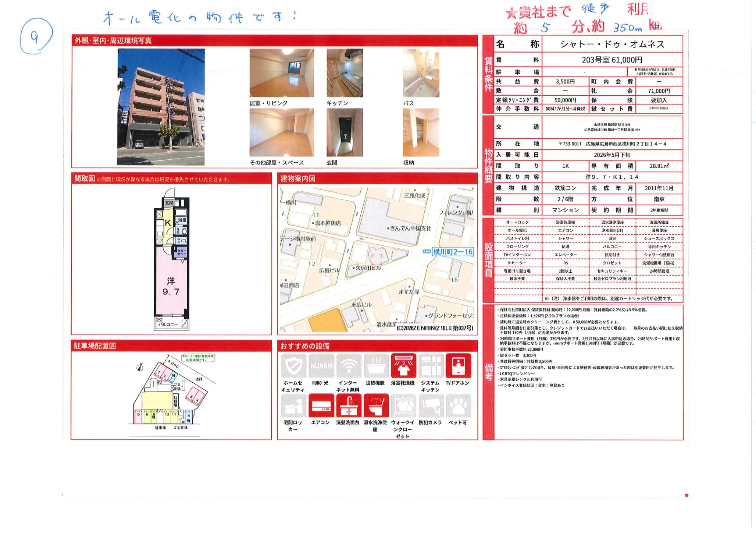
Task: Click the security camera icon
Action: 431,406
